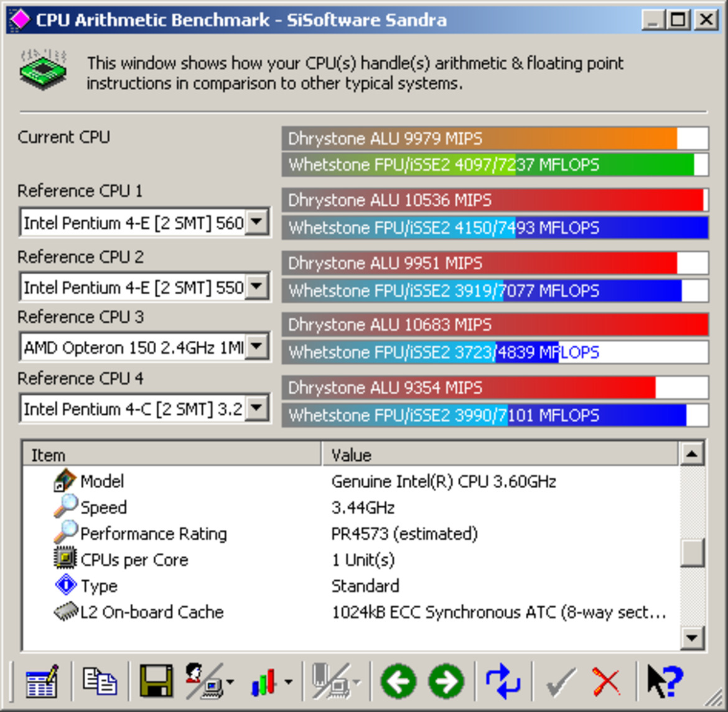The image size is (728, 712).
Task: Click the Dhrystone ALU 10536 MIPS bar
Action: tap(495, 200)
